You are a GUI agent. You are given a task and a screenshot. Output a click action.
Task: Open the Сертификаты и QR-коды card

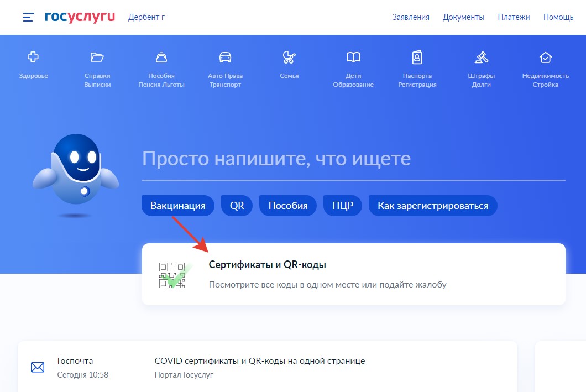353,274
